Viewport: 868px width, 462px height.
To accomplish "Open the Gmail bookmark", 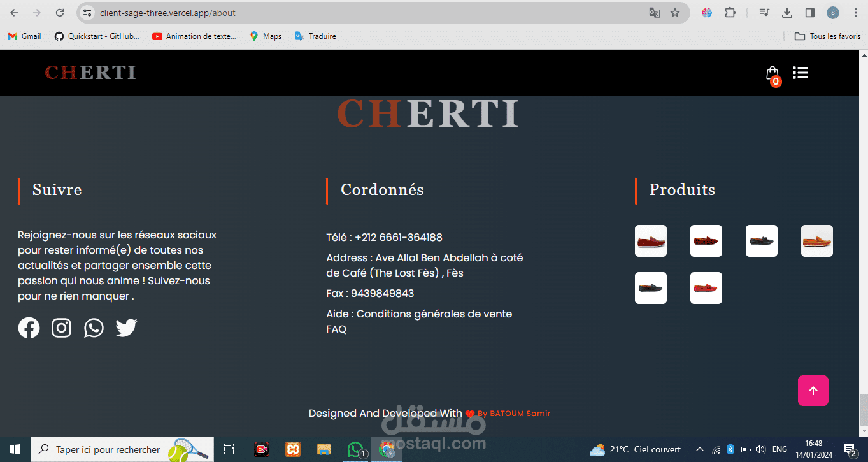I will pos(25,36).
